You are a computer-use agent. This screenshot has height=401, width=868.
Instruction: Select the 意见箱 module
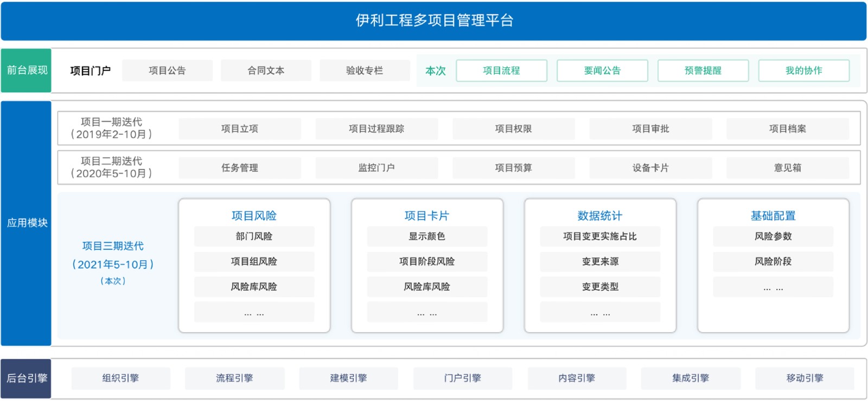788,168
